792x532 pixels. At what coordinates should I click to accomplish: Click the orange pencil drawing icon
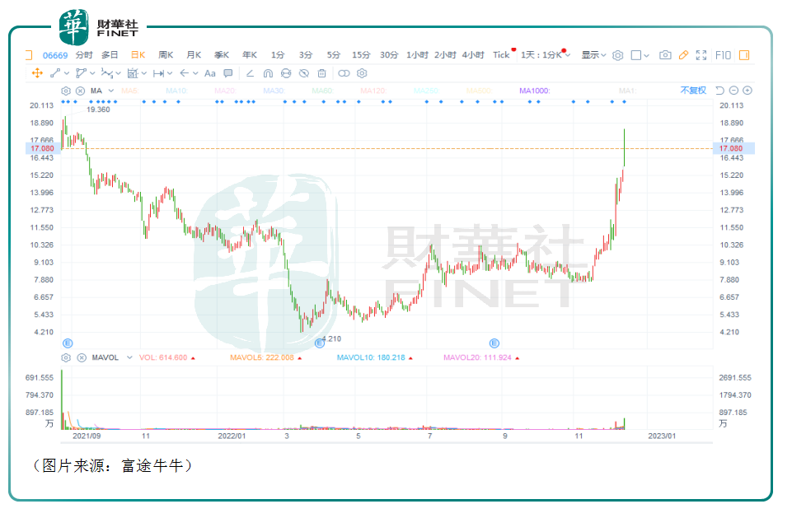click(x=683, y=55)
